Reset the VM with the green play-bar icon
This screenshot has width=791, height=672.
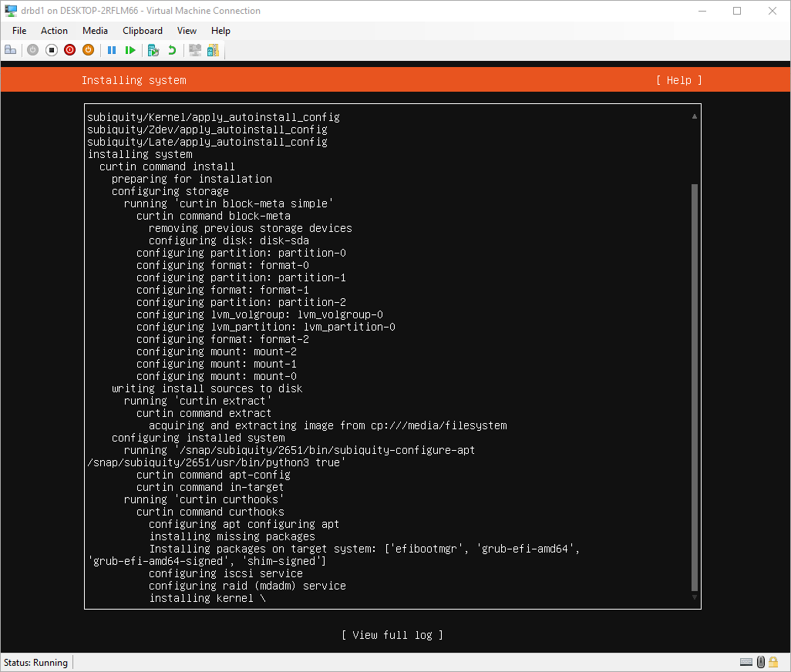(x=130, y=50)
